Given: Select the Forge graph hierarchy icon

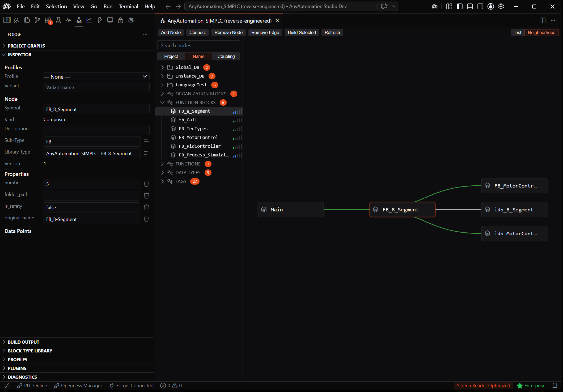Looking at the screenshot, I should (x=79, y=20).
